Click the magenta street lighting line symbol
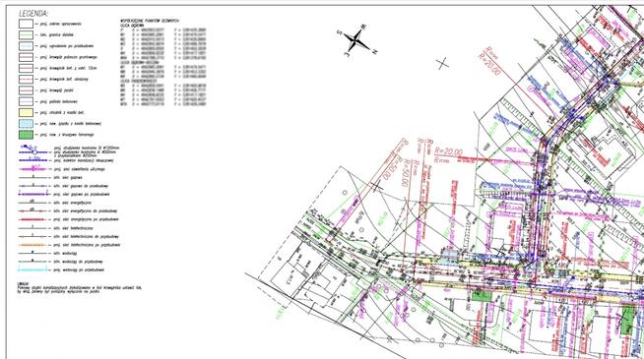 click(33, 168)
